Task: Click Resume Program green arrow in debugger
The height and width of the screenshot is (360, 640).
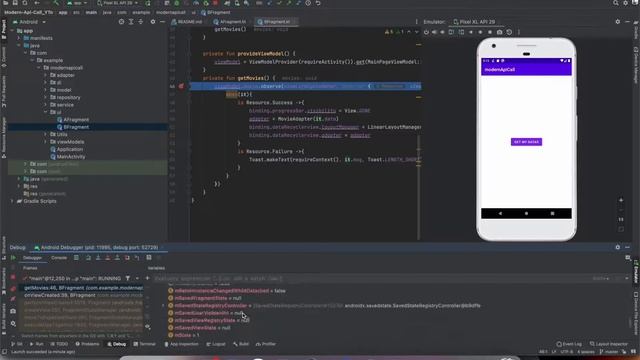Action: point(13,258)
